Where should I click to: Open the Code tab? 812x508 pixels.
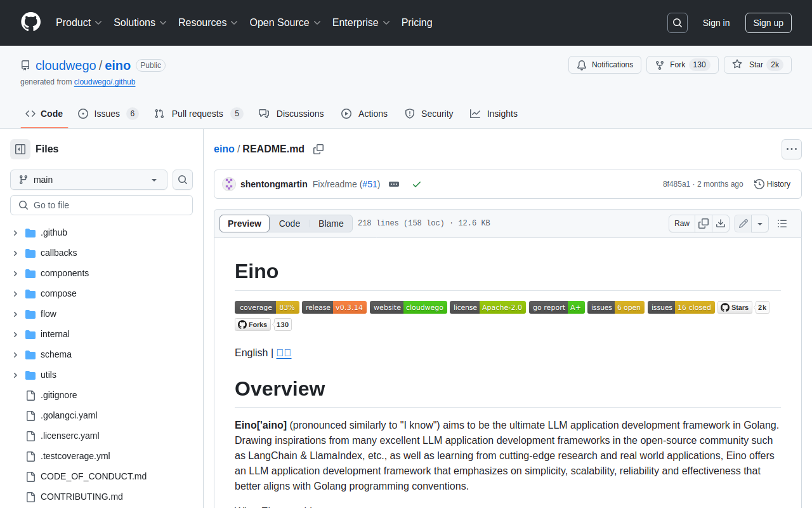[x=44, y=114]
